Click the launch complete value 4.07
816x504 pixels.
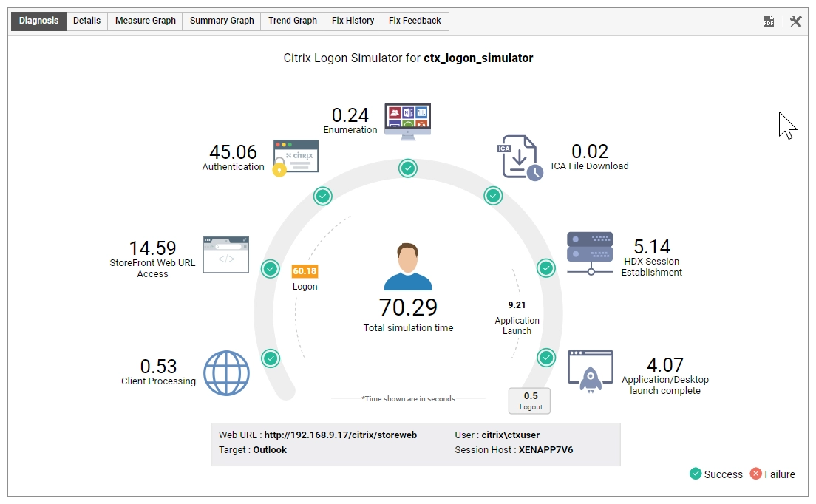pos(665,364)
